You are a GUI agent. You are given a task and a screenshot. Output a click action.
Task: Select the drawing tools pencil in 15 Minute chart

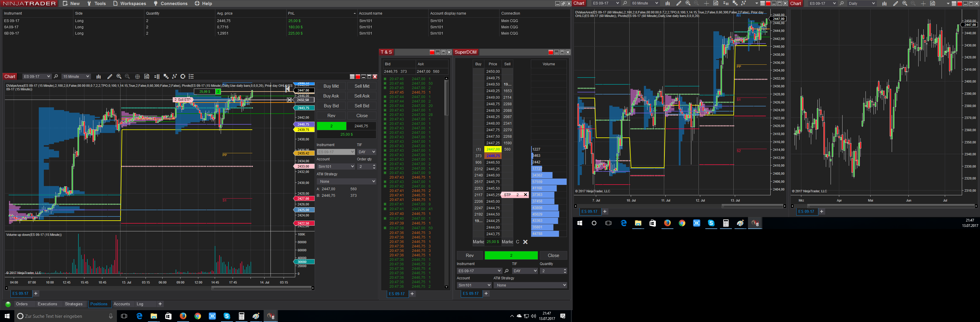point(109,76)
